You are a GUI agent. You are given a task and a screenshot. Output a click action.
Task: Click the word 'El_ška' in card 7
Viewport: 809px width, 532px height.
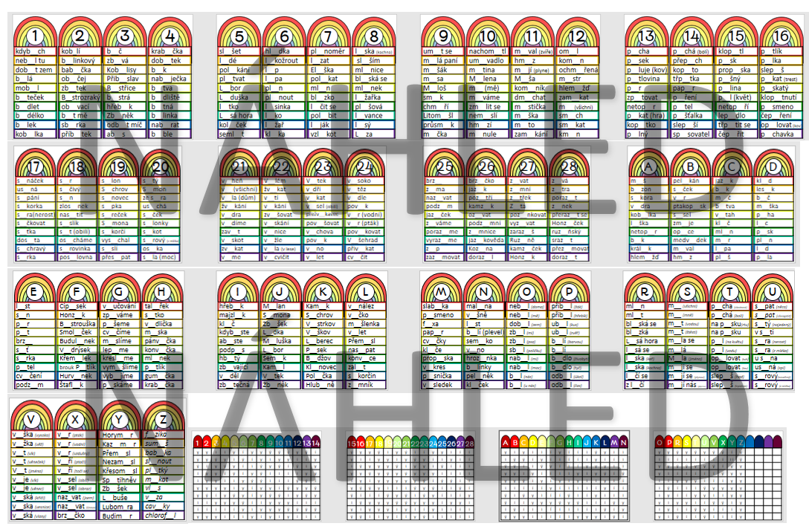click(322, 70)
